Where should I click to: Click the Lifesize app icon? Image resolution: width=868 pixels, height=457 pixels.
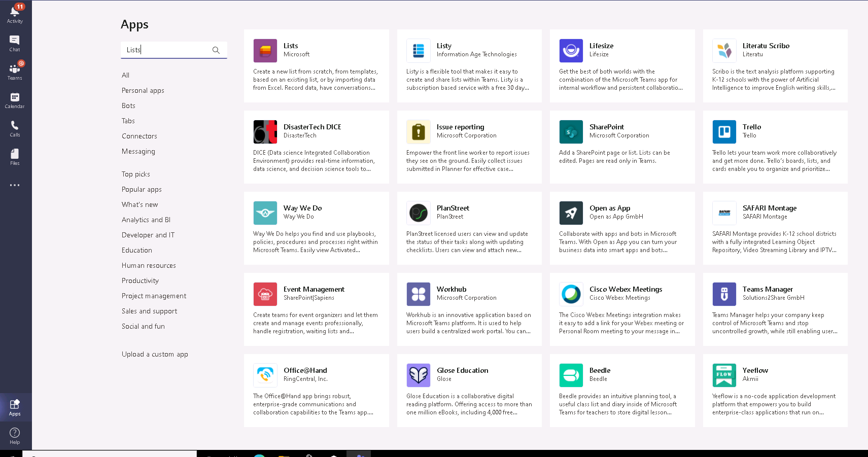coord(571,51)
